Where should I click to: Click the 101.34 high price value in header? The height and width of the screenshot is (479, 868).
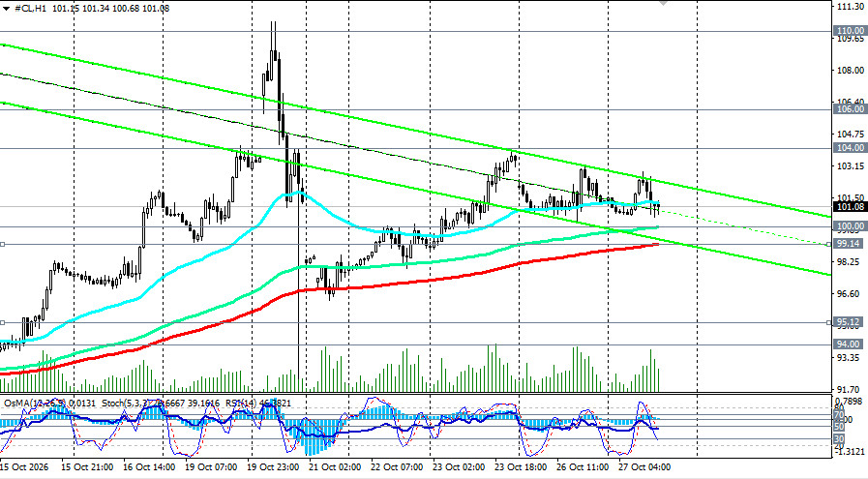click(95, 9)
